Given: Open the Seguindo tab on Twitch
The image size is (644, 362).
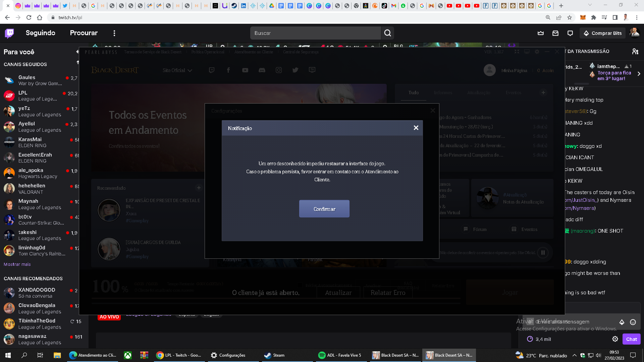Looking at the screenshot, I should pyautogui.click(x=40, y=33).
